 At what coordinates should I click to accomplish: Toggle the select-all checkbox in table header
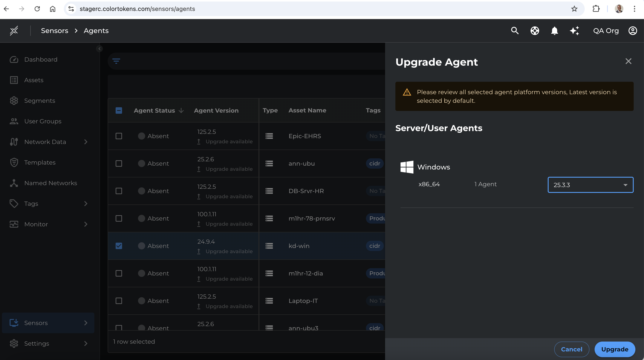coord(119,110)
